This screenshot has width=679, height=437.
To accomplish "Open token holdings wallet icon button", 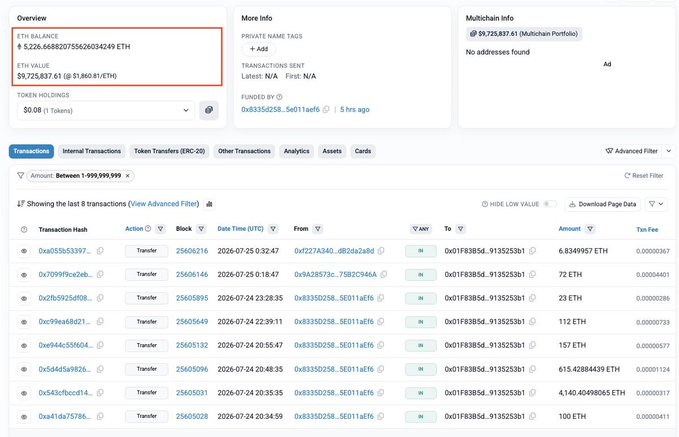I will (209, 110).
